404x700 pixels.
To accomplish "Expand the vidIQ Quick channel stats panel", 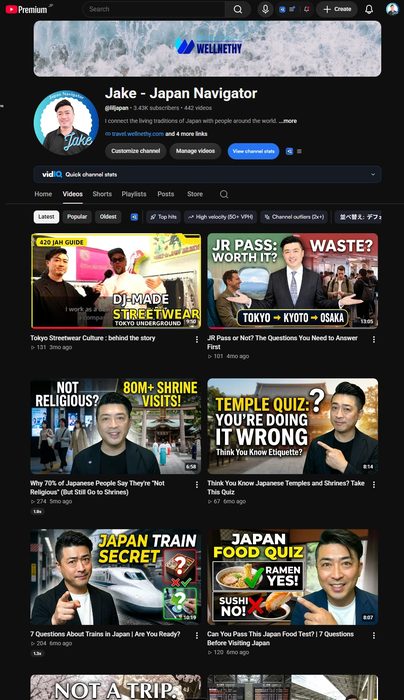I will click(208, 175).
